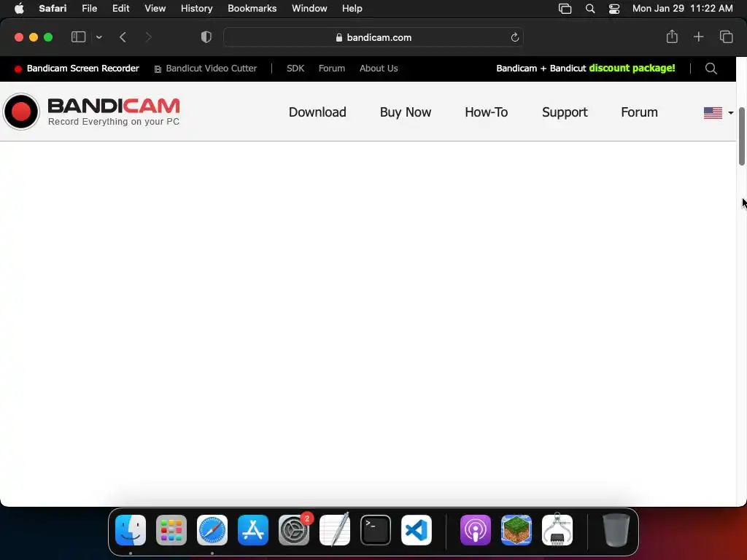Open the Trash from the Dock
747x560 pixels.
coord(616,530)
